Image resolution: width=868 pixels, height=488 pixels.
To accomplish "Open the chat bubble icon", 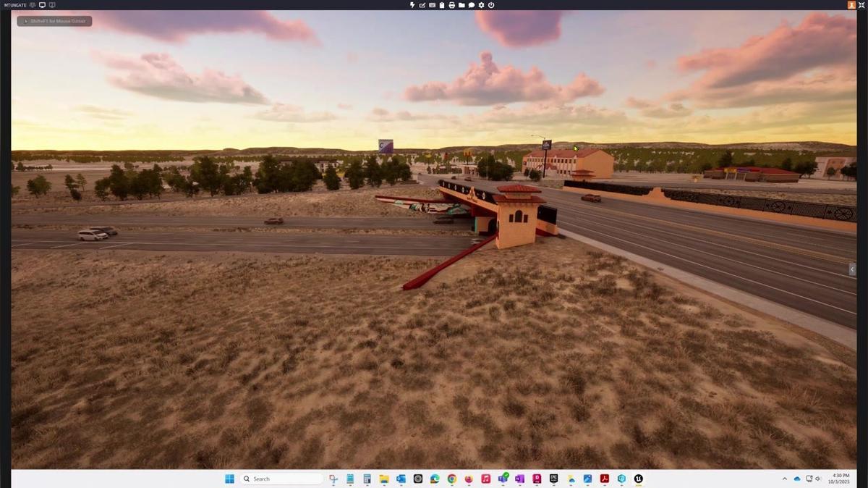I will [x=472, y=5].
